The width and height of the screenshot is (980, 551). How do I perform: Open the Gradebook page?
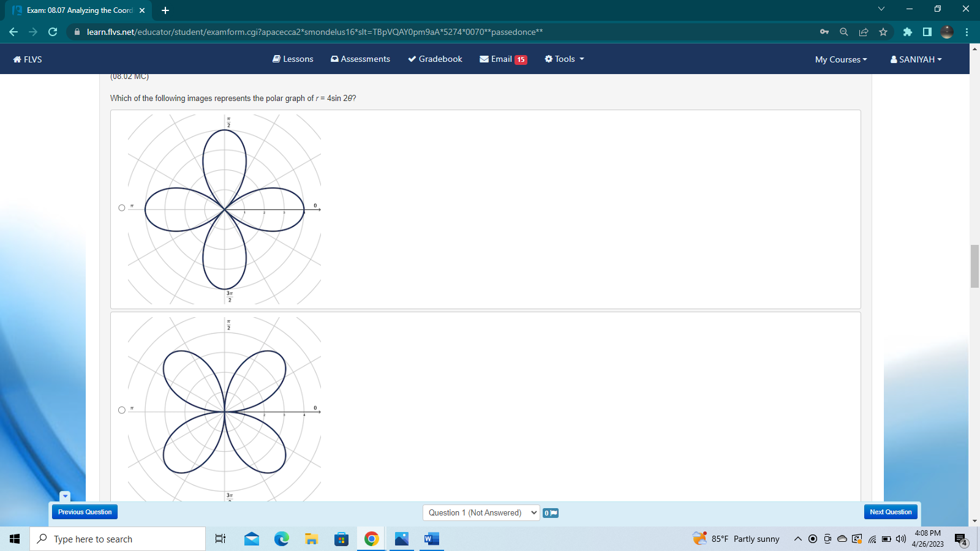(x=435, y=59)
